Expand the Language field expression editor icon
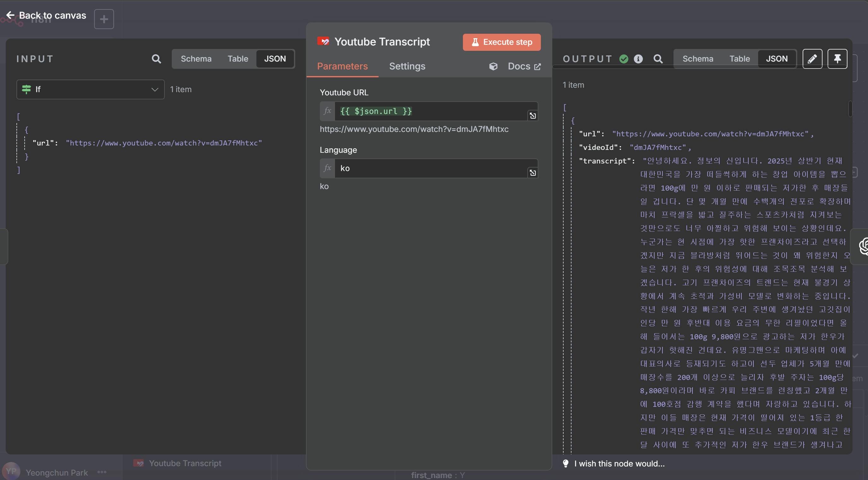The image size is (868, 480). click(x=532, y=173)
